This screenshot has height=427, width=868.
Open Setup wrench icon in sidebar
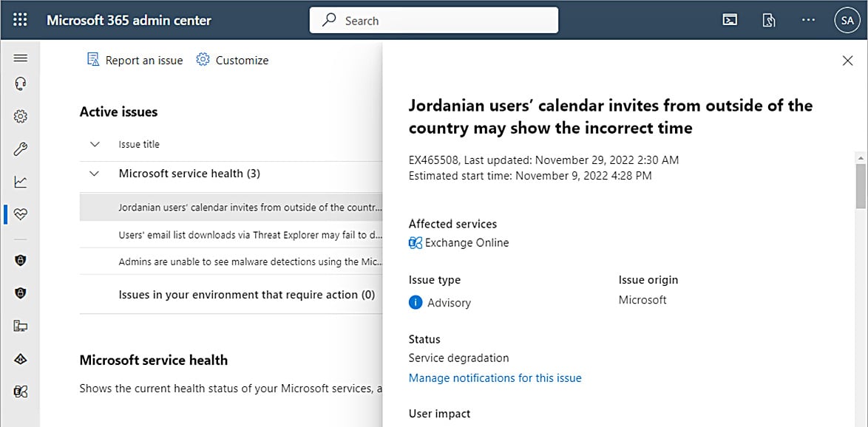21,148
